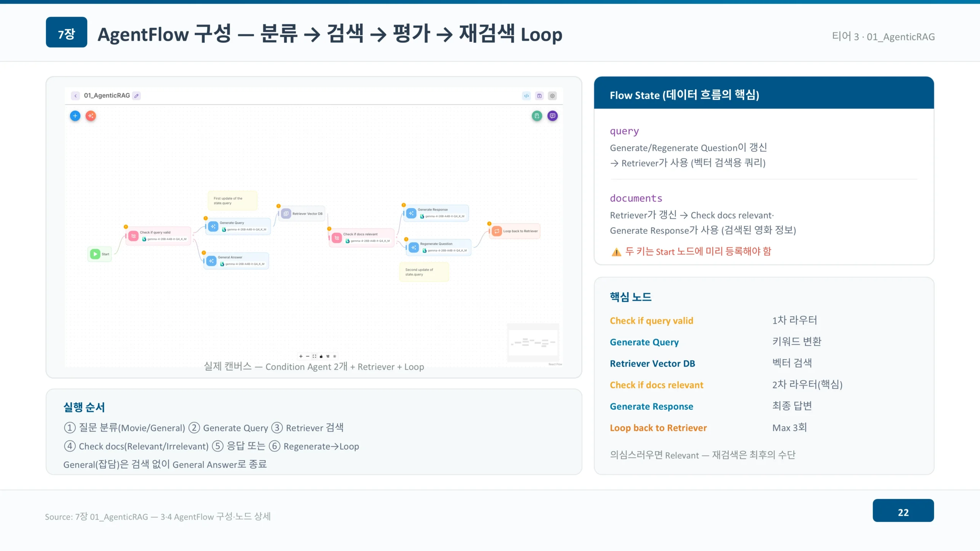Viewport: 980px width, 551px height.
Task: Open the gear settings icon in the canvas header
Action: click(552, 96)
